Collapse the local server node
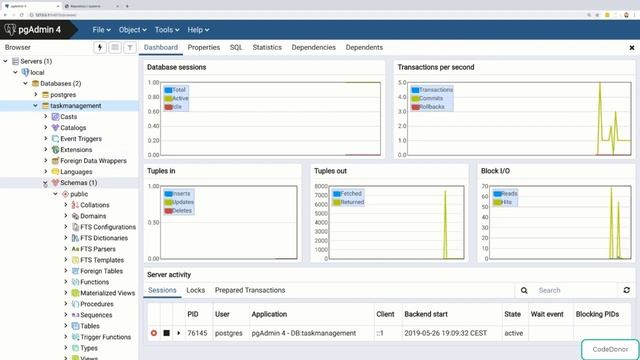 (x=16, y=72)
